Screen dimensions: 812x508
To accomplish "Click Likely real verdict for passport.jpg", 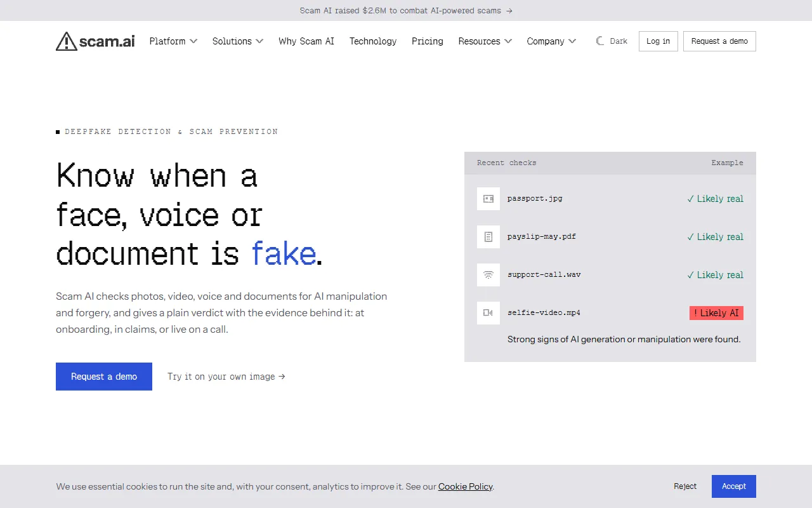I will (715, 199).
